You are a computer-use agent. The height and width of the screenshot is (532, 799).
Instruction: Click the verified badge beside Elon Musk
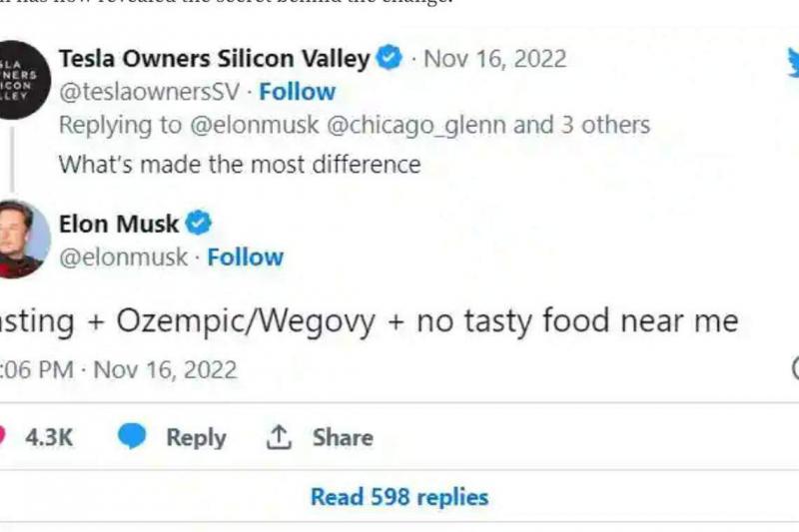(200, 223)
